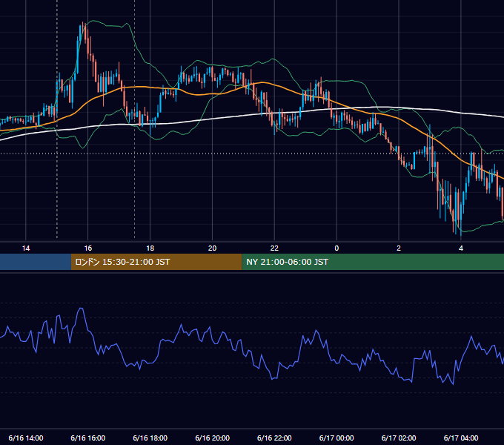Click the 6/16 16:00 date label

87,438
